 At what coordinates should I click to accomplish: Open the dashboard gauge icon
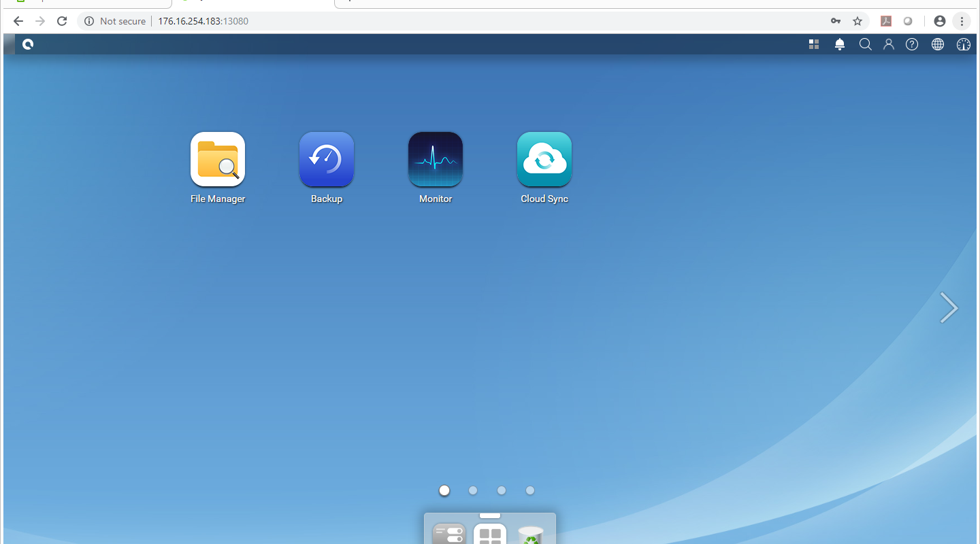click(963, 44)
